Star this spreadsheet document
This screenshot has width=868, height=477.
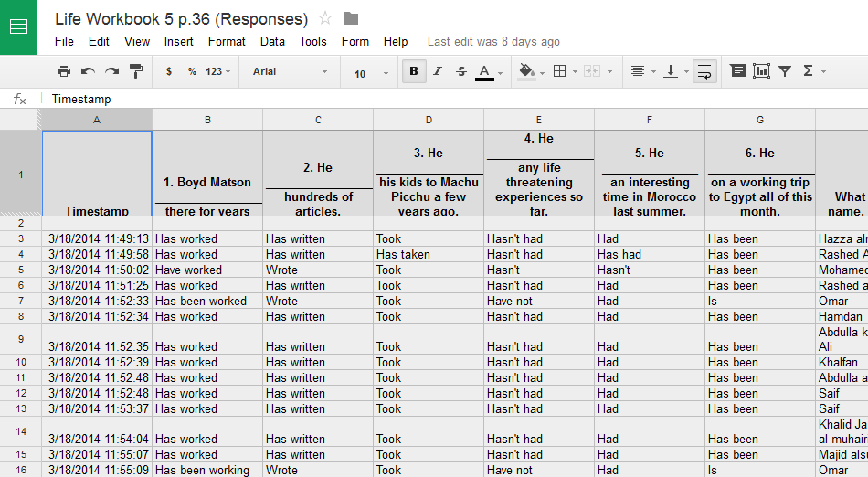click(326, 18)
